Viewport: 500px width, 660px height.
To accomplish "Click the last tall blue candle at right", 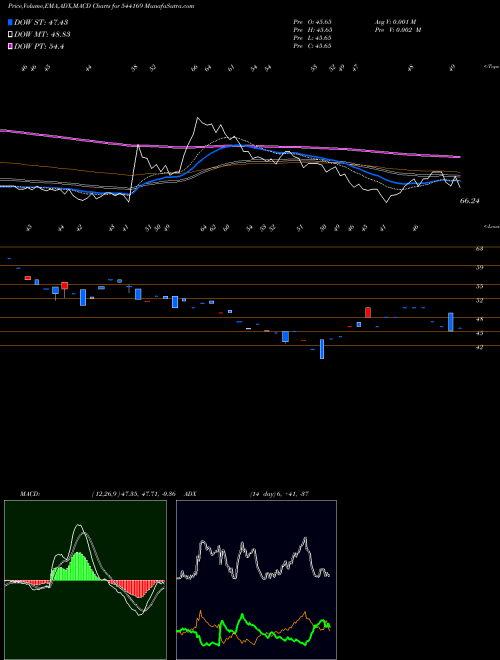I will (451, 322).
